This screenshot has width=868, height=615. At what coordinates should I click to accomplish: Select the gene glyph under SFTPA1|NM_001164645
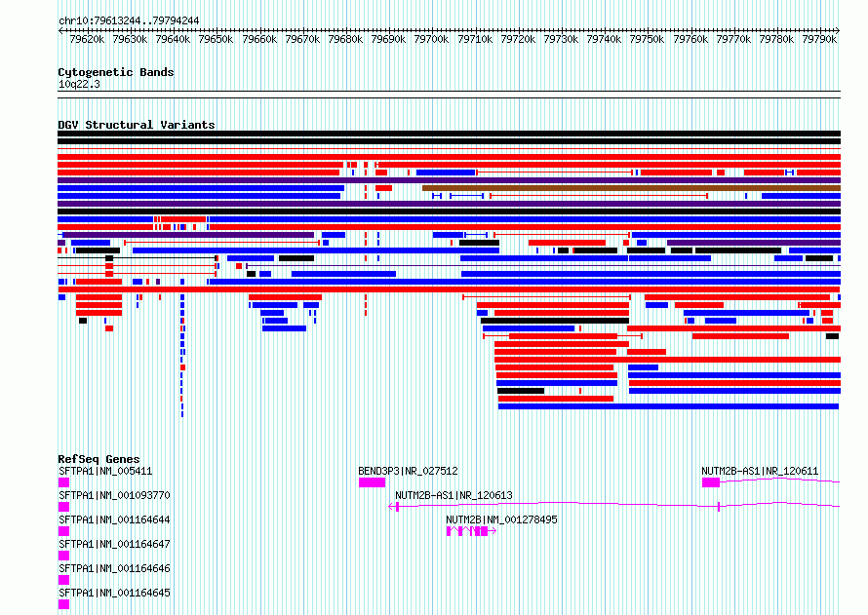(63, 604)
